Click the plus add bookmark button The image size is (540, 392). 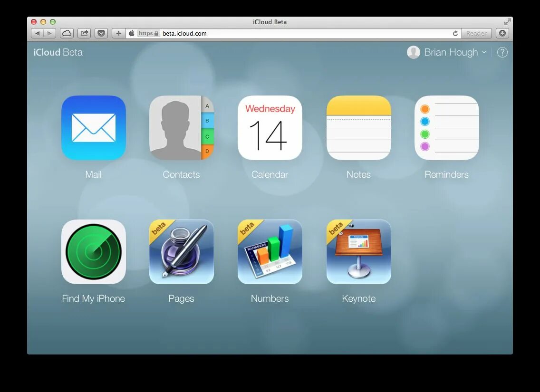click(x=119, y=33)
